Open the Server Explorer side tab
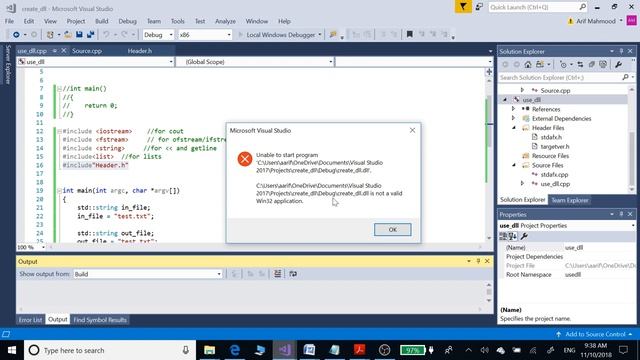Image resolution: width=640 pixels, height=360 pixels. pos(8,64)
